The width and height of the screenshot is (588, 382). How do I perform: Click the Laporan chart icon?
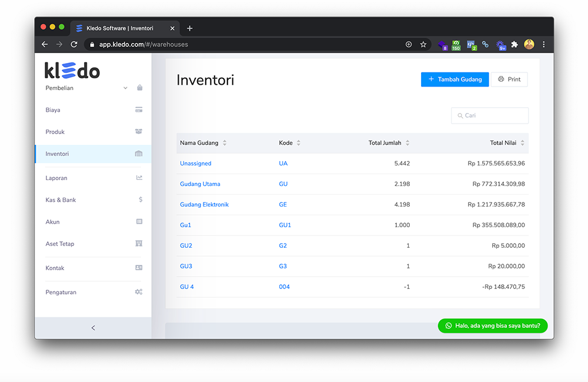(x=139, y=178)
